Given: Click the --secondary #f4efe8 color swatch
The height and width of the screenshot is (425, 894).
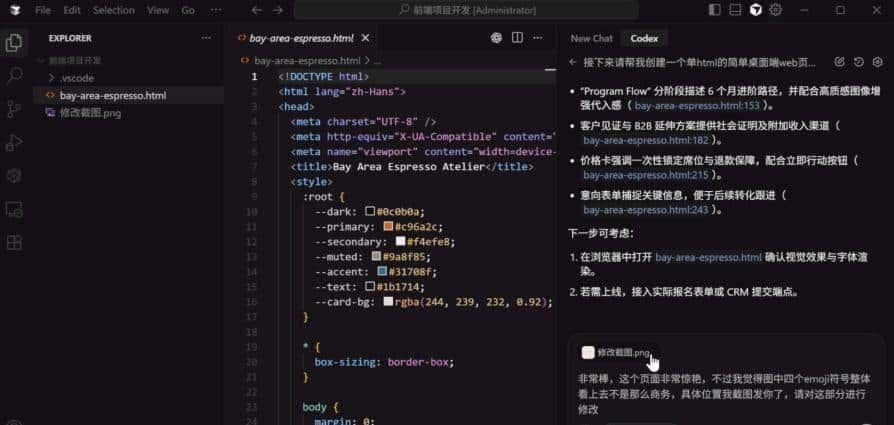Looking at the screenshot, I should click(400, 241).
